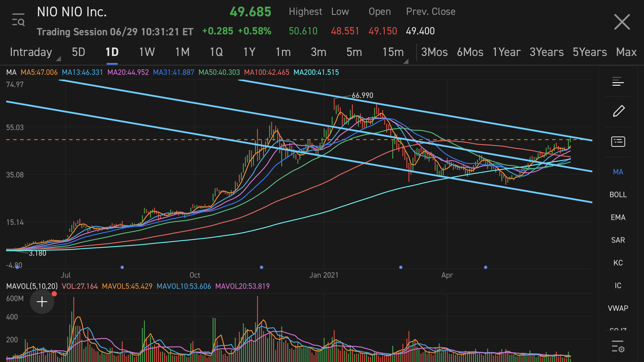Set range to 3Years
Image resolution: width=644 pixels, height=362 pixels.
(x=547, y=52)
